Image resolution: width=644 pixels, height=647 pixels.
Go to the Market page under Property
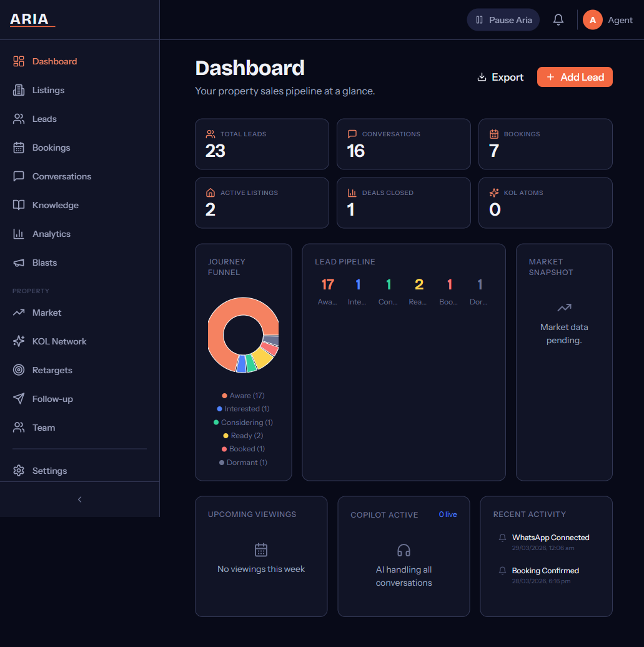coord(47,313)
